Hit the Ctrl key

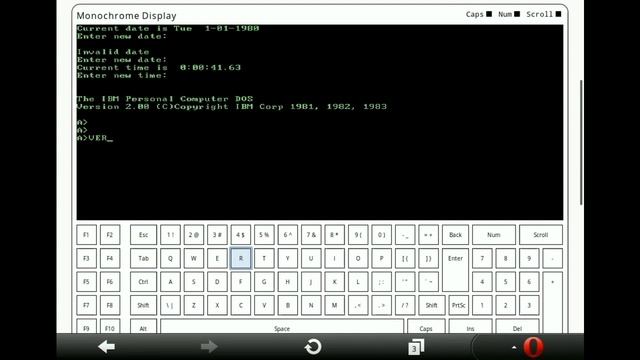[x=143, y=282]
